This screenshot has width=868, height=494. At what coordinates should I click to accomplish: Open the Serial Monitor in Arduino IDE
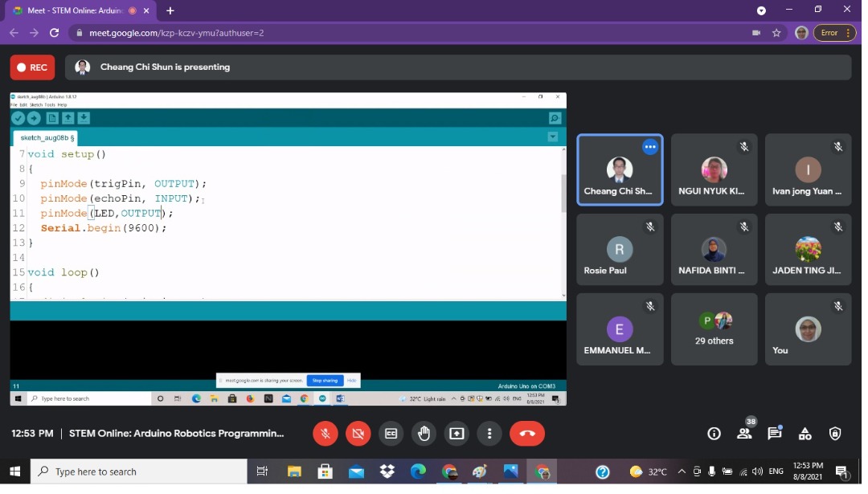[554, 117]
